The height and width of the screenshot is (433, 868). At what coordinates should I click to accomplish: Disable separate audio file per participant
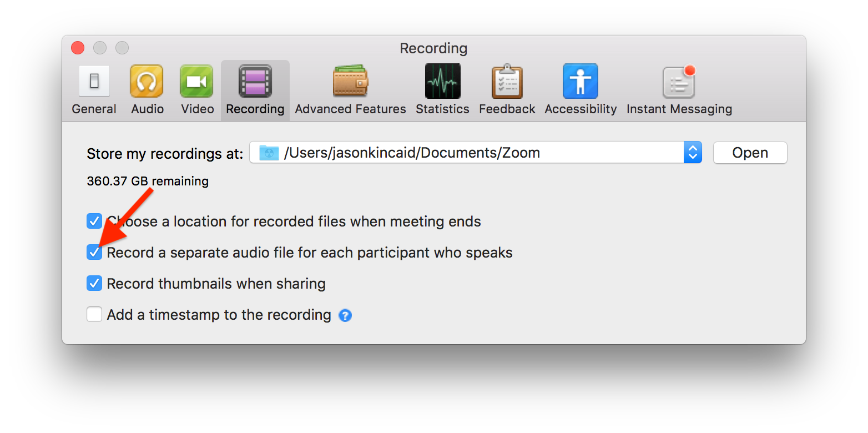pyautogui.click(x=94, y=253)
